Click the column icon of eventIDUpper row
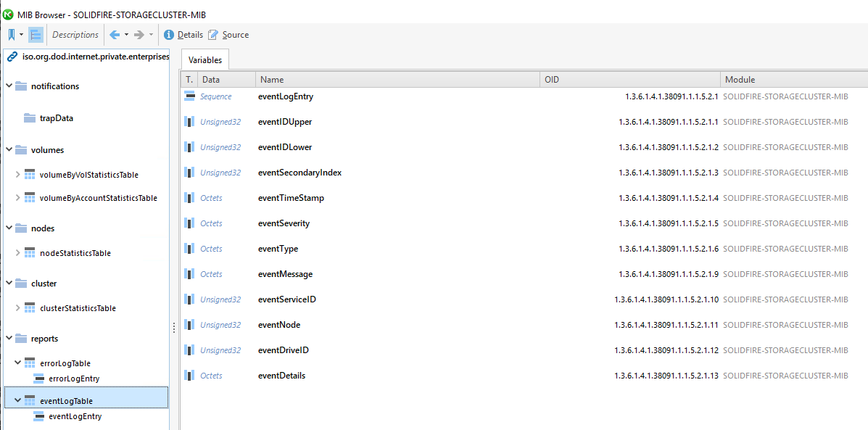 189,122
